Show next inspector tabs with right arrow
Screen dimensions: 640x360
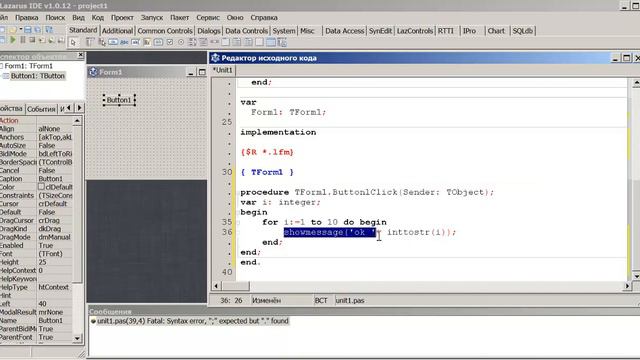click(x=80, y=108)
